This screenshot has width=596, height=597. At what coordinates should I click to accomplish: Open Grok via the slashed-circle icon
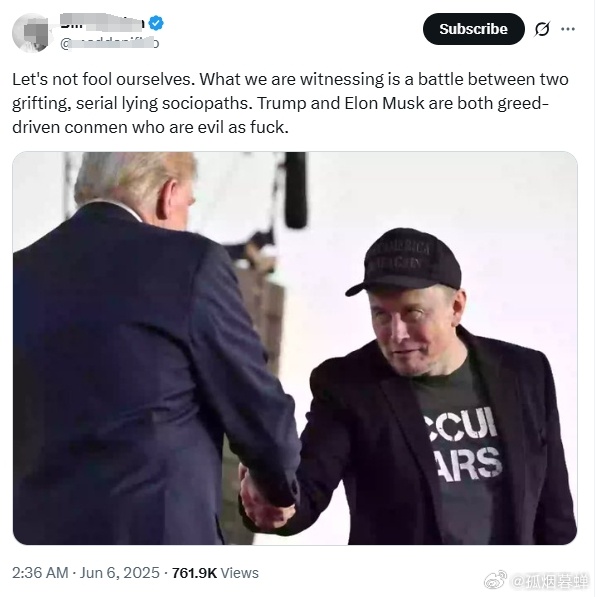542,29
